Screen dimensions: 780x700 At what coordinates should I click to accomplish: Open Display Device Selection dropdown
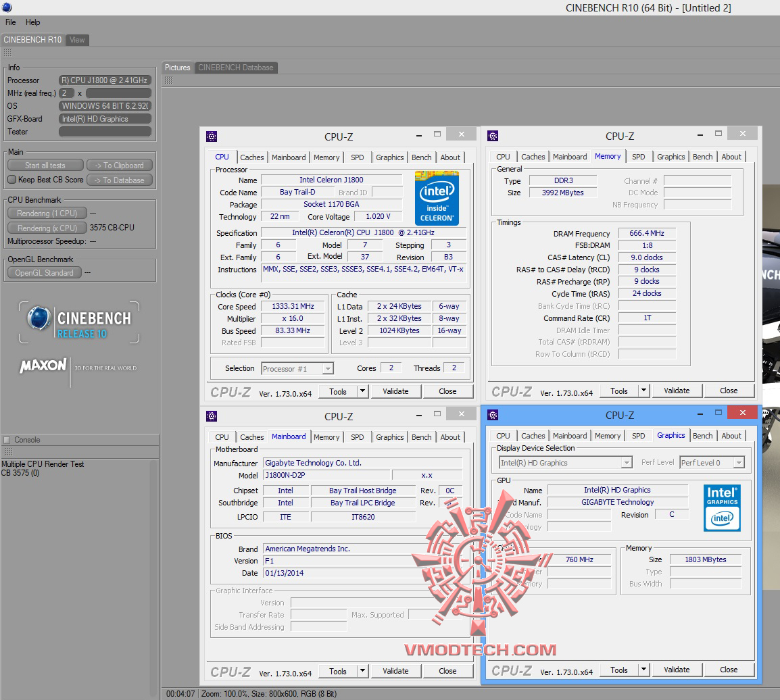coord(626,463)
